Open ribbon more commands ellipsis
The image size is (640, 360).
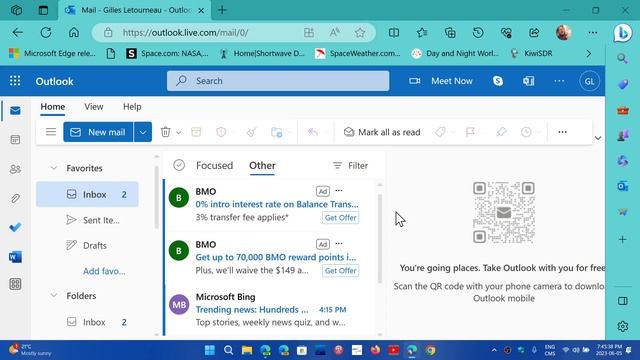562,132
